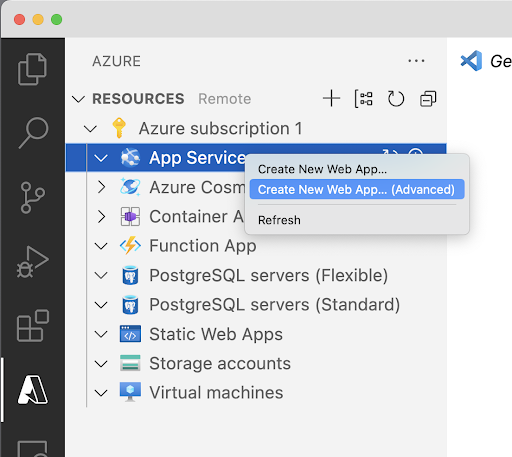This screenshot has height=457, width=512.
Task: Collapse the Storage accounts node chevron
Action: point(101,363)
